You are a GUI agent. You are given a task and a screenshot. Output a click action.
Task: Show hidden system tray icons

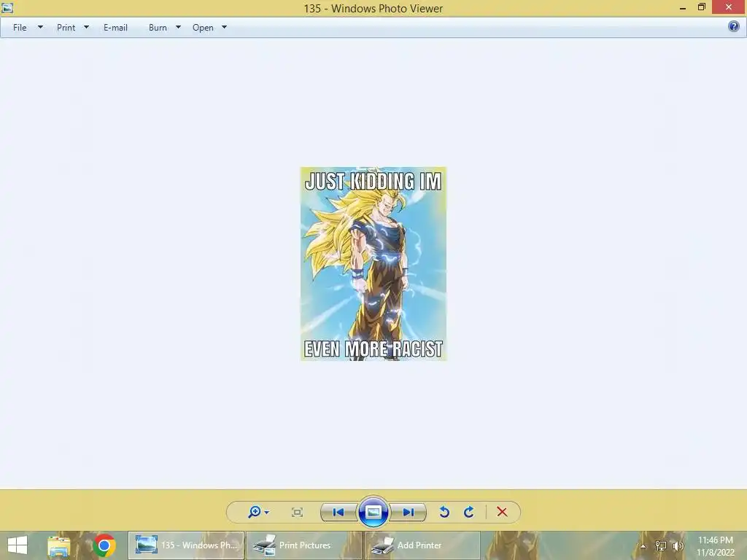pyautogui.click(x=643, y=546)
